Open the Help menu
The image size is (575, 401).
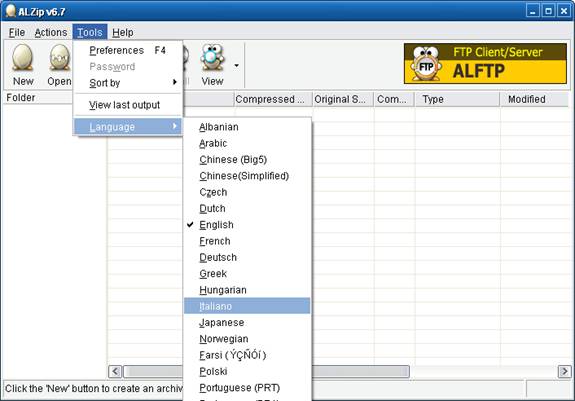click(123, 33)
